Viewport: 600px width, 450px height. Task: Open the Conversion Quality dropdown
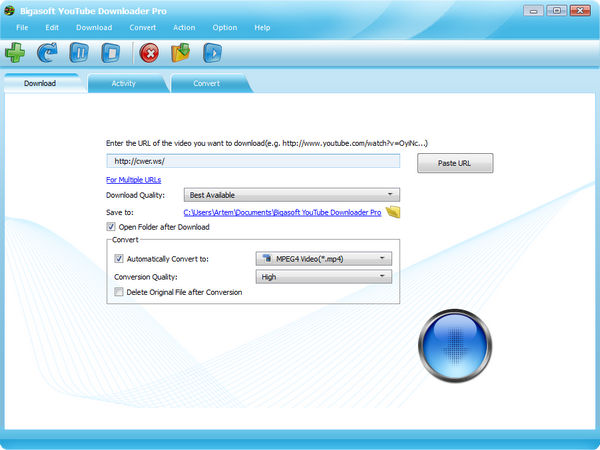coord(324,277)
